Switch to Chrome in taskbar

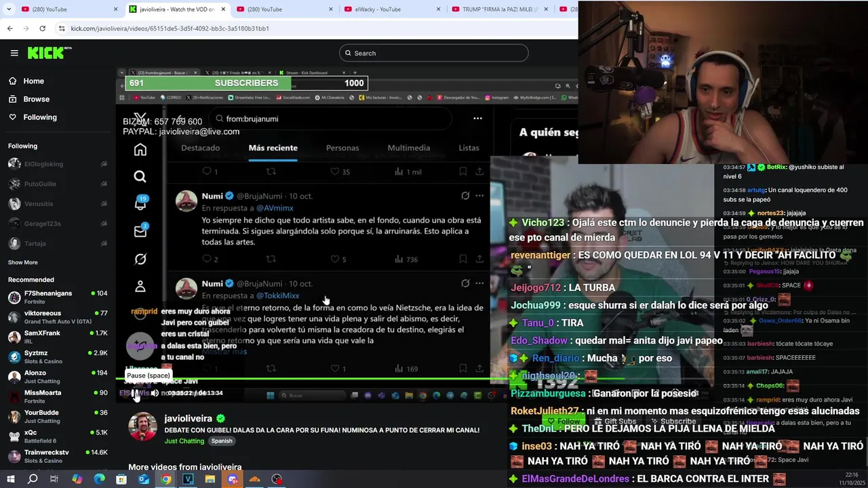(166, 479)
